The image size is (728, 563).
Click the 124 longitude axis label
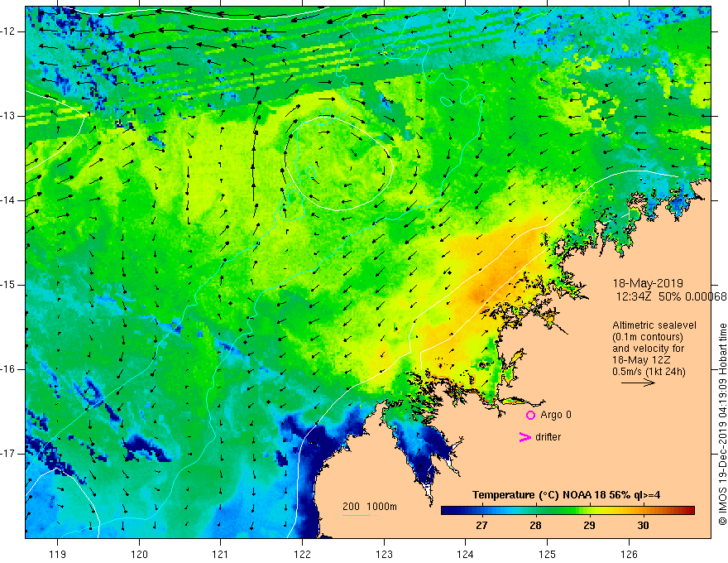tap(466, 554)
